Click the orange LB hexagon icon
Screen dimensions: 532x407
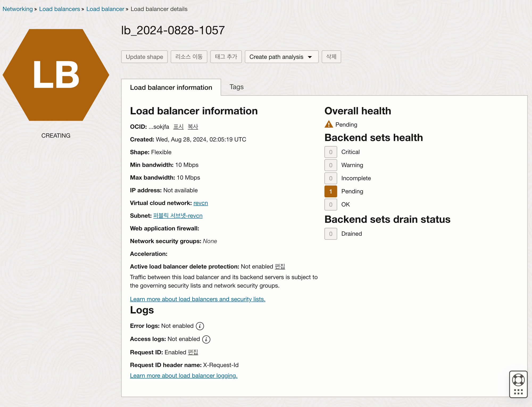tap(56, 75)
